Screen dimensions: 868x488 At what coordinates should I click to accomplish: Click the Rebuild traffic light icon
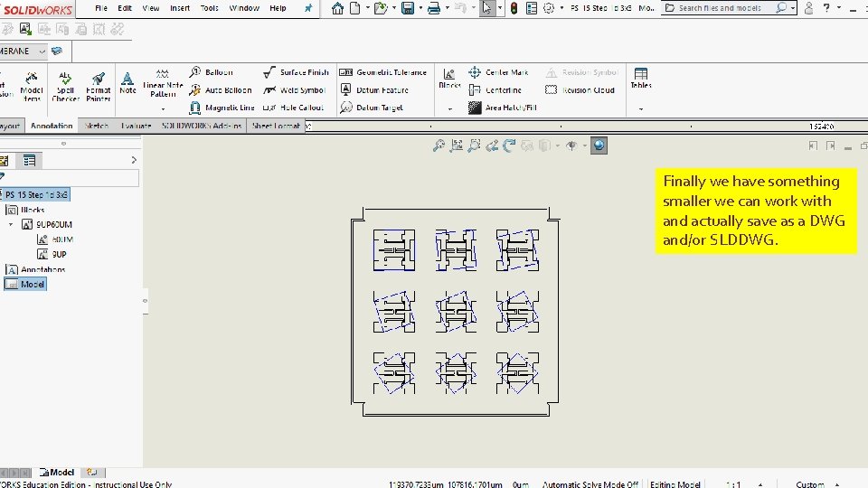(514, 8)
